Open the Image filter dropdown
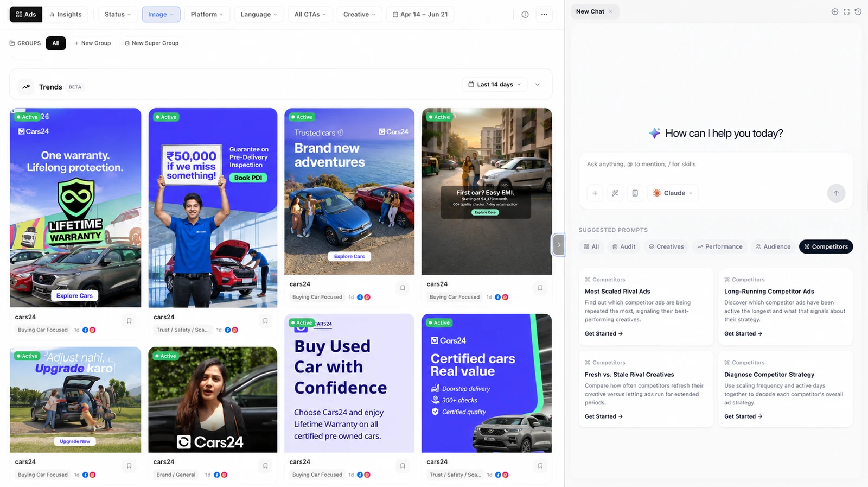Screen dimensions: 868x487 pyautogui.click(x=161, y=15)
